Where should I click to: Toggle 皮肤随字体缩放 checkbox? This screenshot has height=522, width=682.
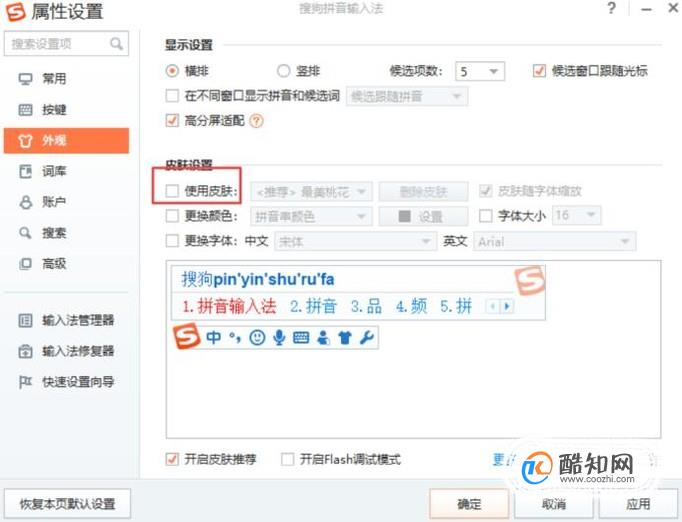485,191
